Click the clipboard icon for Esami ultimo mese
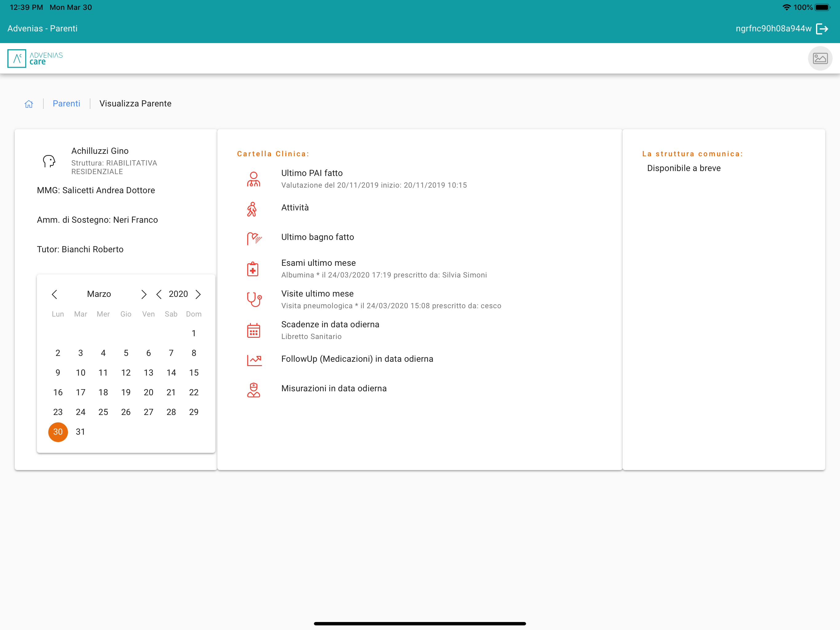 pyautogui.click(x=253, y=269)
